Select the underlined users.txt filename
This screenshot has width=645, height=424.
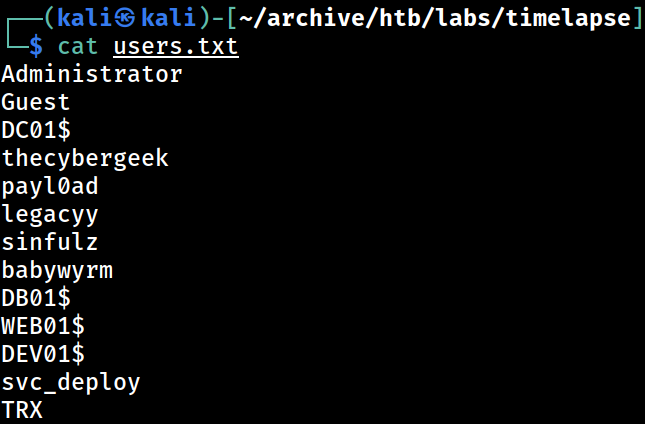(x=176, y=46)
